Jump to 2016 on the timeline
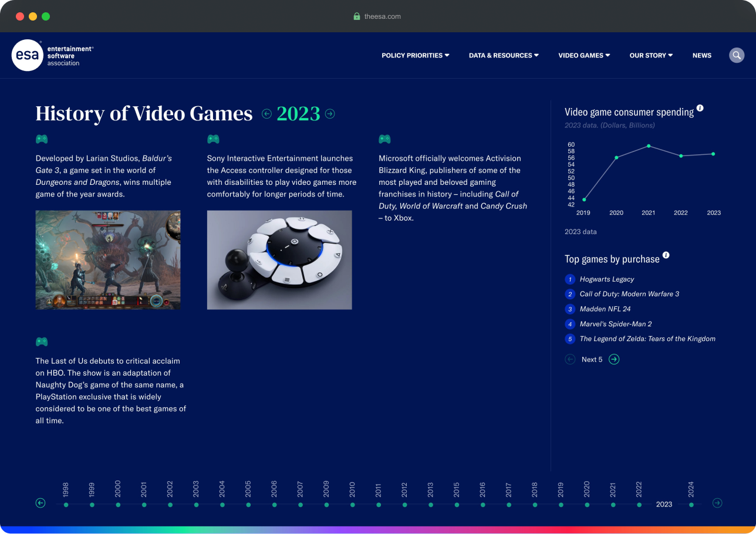The height and width of the screenshot is (534, 756). 482,495
